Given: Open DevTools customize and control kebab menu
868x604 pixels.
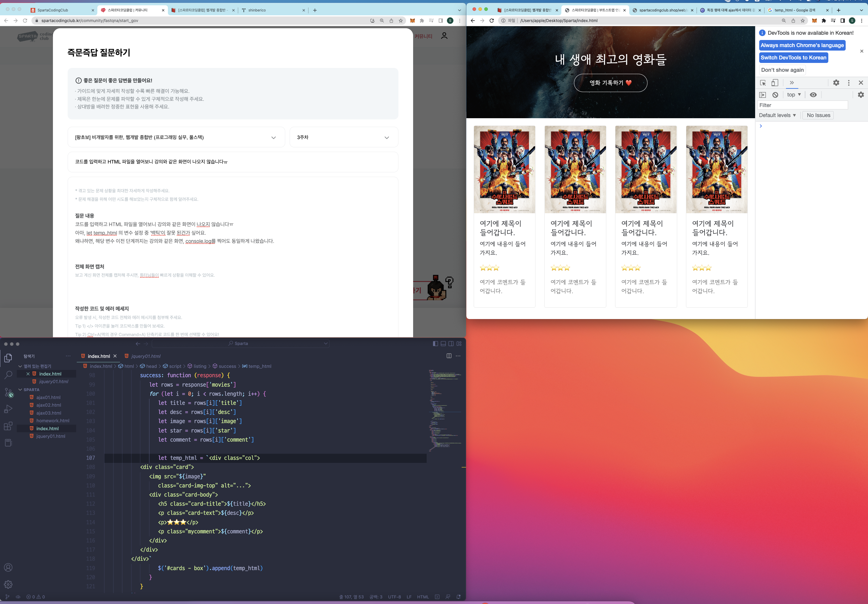Looking at the screenshot, I should (849, 83).
